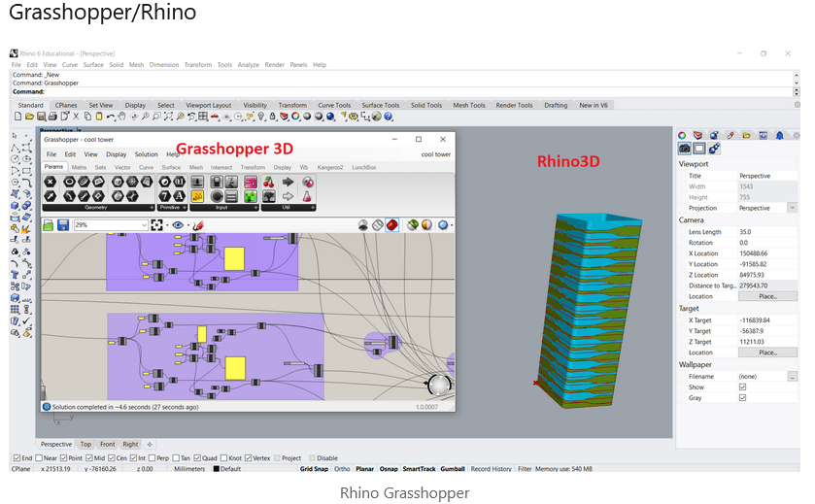Toggle the Near osnap checkbox
This screenshot has width=815, height=504.
[42, 457]
